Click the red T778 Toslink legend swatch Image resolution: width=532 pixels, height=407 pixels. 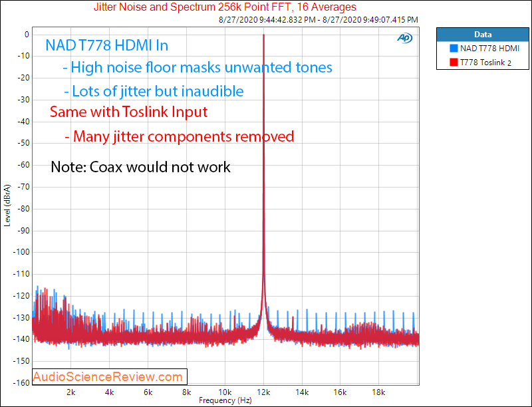click(x=454, y=63)
